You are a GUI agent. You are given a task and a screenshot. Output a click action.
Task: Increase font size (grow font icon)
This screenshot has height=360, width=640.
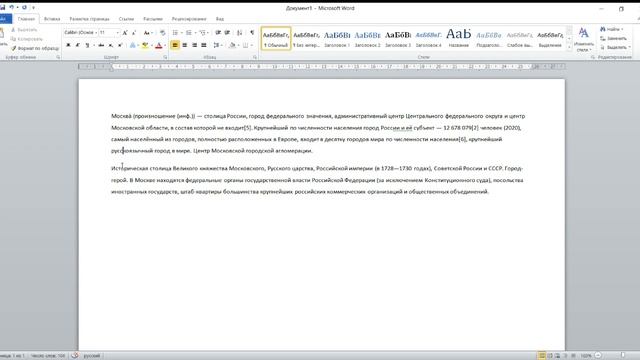tap(125, 33)
